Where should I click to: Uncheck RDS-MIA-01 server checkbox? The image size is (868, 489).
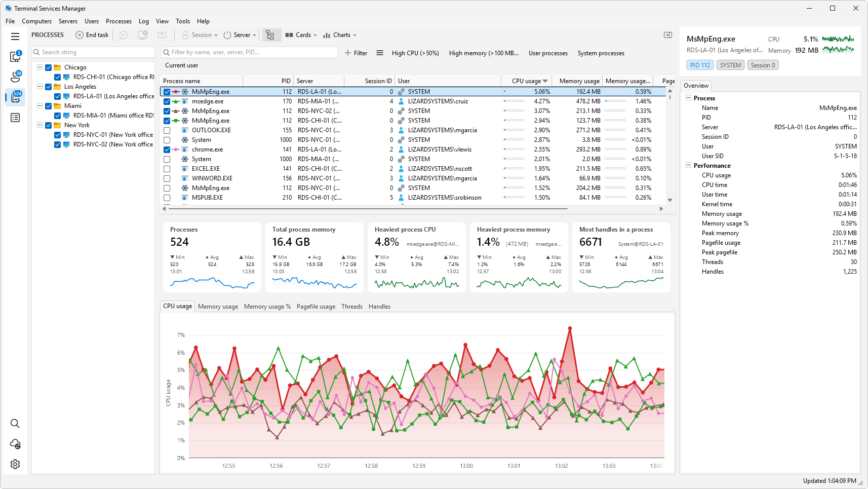coord(58,116)
